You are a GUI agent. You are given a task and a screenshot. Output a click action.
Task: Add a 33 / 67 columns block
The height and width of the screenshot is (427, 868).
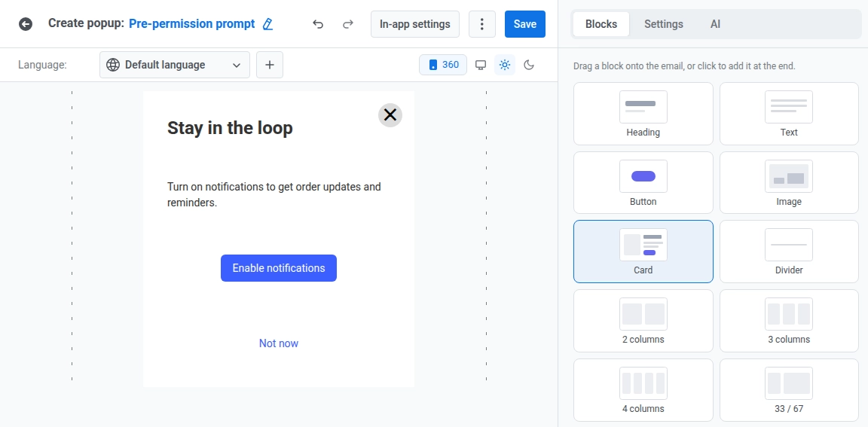click(789, 390)
